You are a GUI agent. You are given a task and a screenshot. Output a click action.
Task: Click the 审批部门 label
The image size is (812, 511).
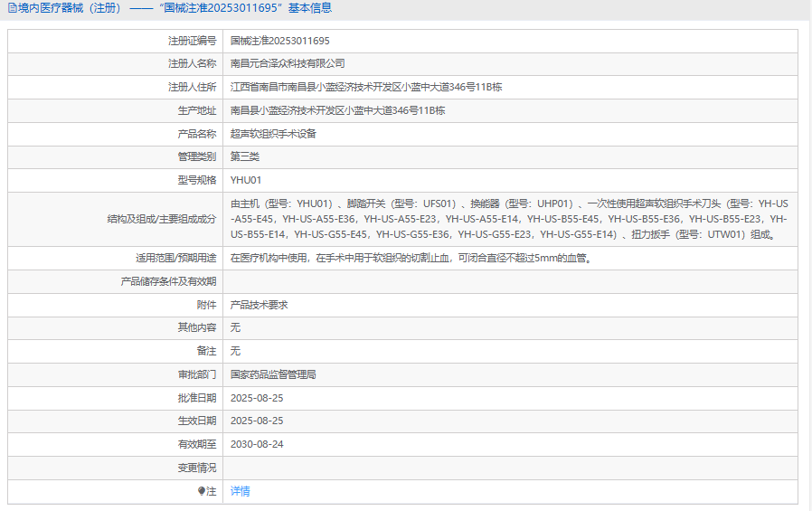197,374
